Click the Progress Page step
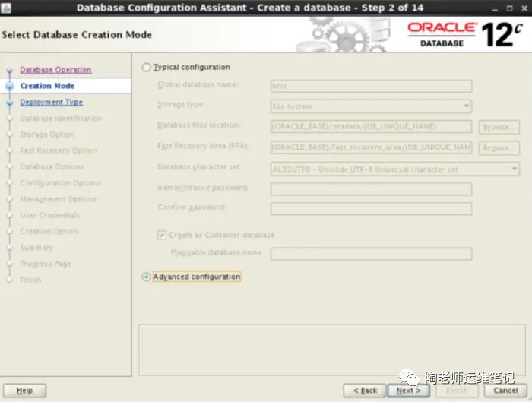The image size is (532, 402). [x=46, y=264]
